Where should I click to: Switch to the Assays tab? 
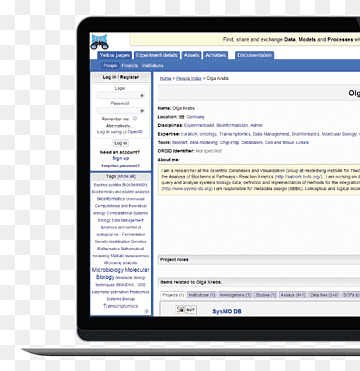coord(293,295)
